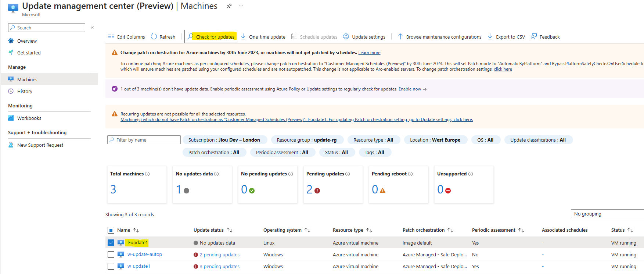
Task: Open Get started in the left menu
Action: click(29, 53)
